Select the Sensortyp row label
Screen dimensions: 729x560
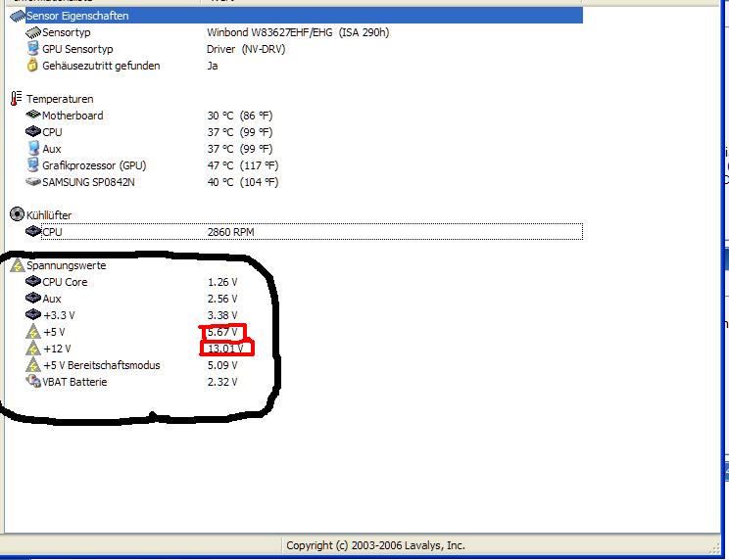(x=66, y=32)
